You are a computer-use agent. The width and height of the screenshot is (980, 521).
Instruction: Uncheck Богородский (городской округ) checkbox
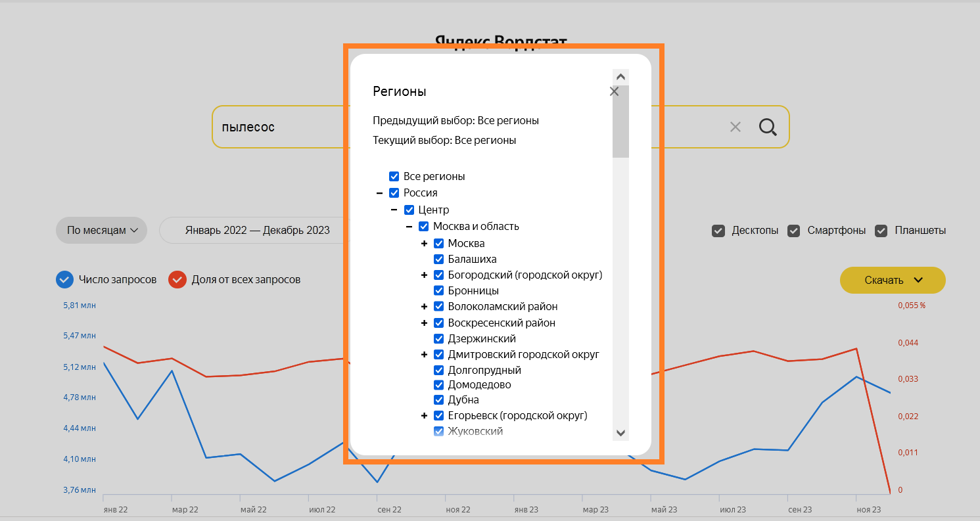point(439,275)
